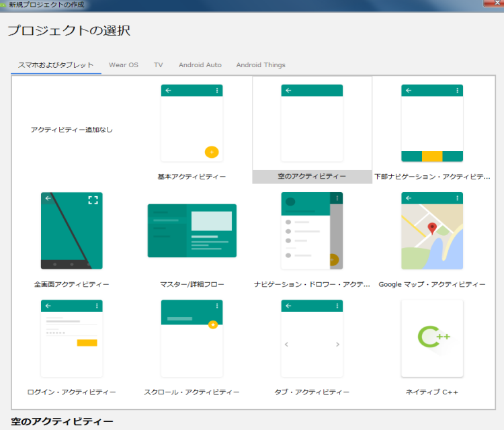The height and width of the screenshot is (430, 504).
Task: Click the ログイン・アクティビティー label
Action: click(x=72, y=392)
